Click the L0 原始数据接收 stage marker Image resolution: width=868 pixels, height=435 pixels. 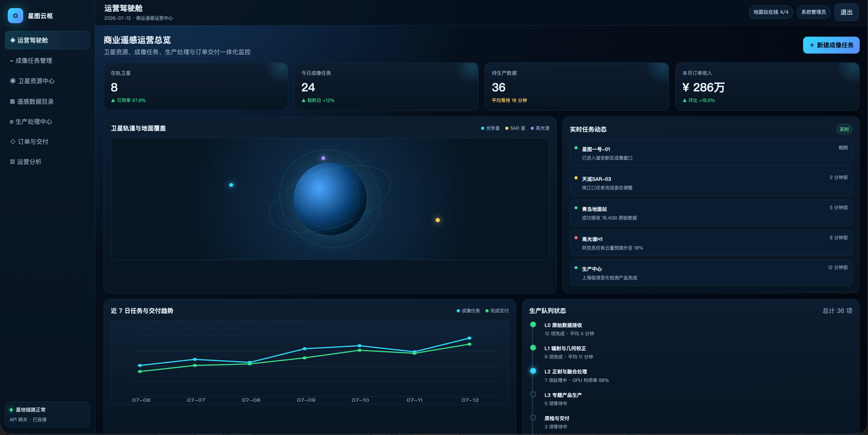coord(533,325)
